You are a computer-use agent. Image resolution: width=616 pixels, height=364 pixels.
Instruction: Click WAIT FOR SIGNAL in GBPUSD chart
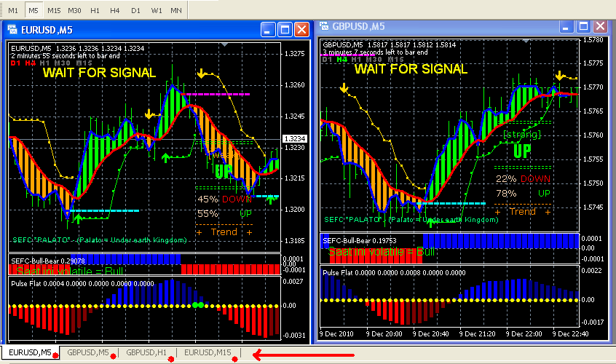click(x=411, y=69)
